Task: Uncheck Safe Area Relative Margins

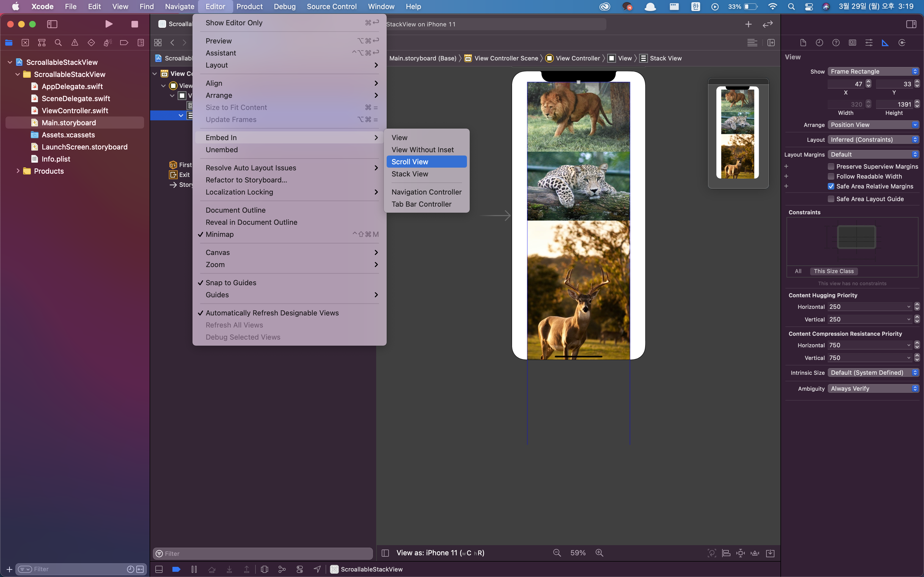Action: 831,186
